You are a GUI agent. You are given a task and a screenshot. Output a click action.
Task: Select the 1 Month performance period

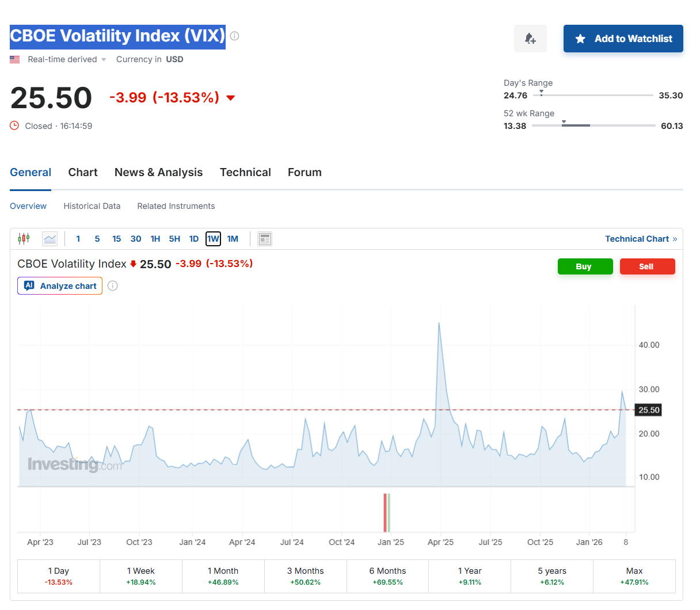tap(223, 576)
